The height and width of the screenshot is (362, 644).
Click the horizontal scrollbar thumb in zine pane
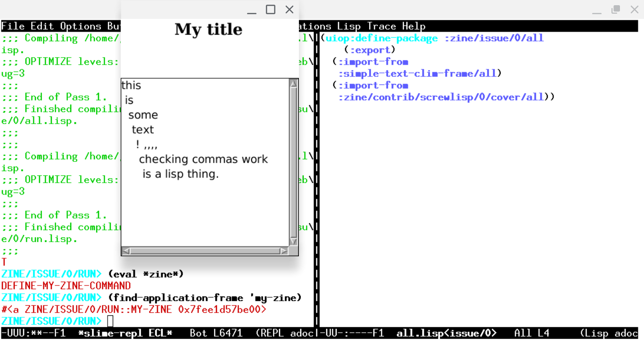pos(205,251)
